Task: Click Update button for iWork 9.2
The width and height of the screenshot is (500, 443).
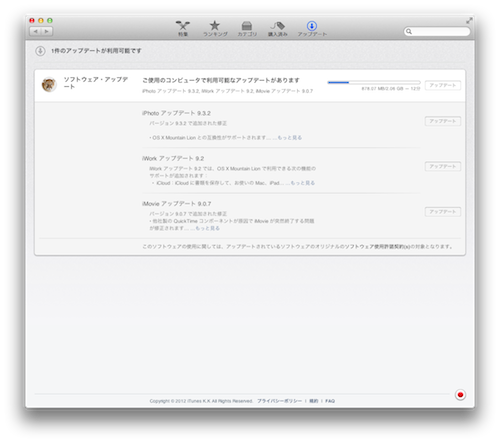Action: (443, 166)
